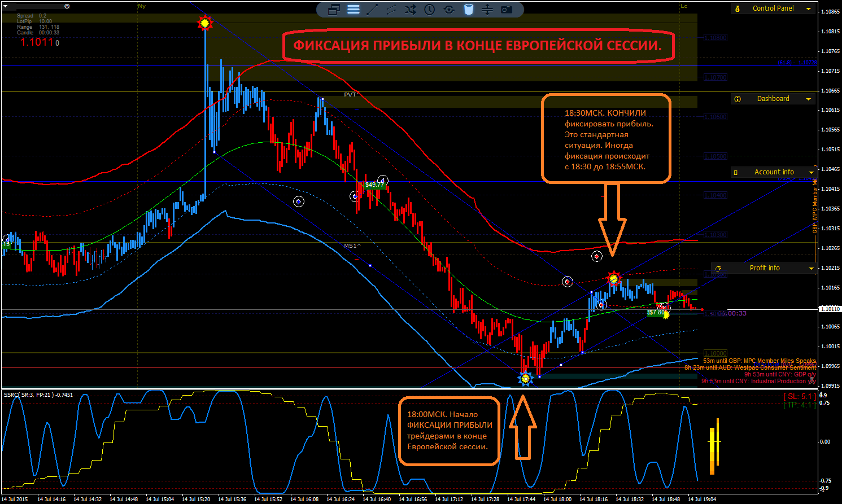Expand the Profit info dropdown arrow

coord(812,269)
